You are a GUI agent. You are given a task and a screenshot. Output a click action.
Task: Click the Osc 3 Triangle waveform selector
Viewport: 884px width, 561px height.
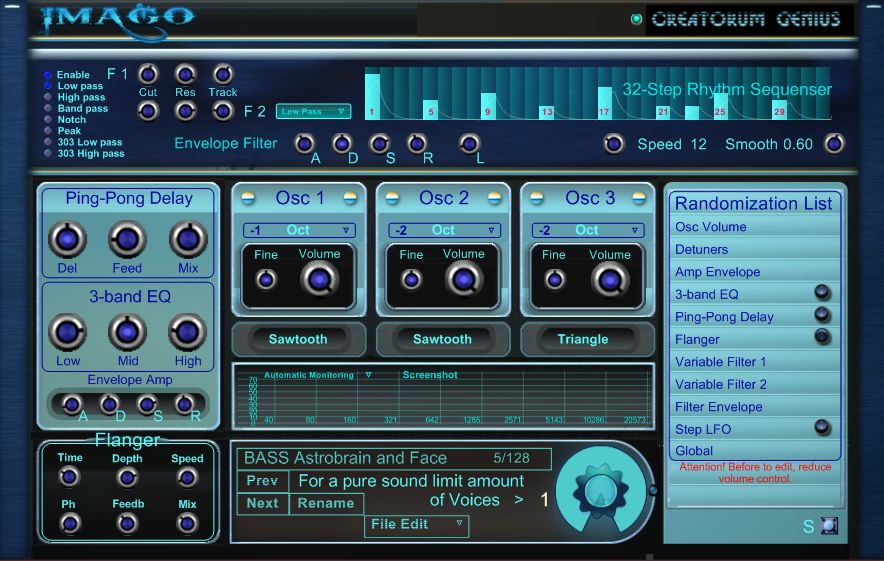point(583,339)
